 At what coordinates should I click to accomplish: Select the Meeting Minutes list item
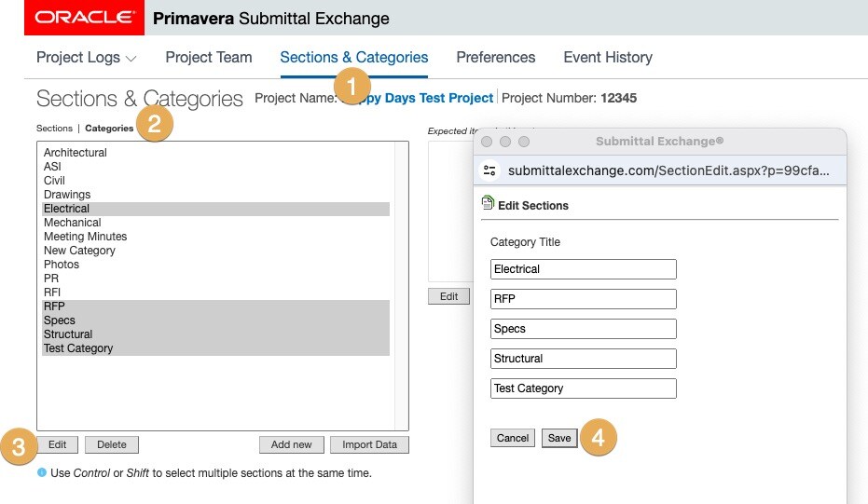85,237
